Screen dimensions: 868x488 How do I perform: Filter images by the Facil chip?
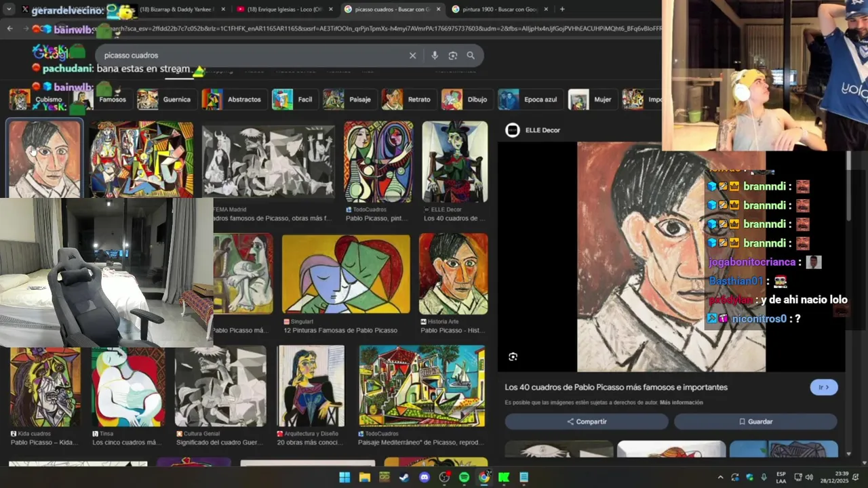click(x=294, y=100)
